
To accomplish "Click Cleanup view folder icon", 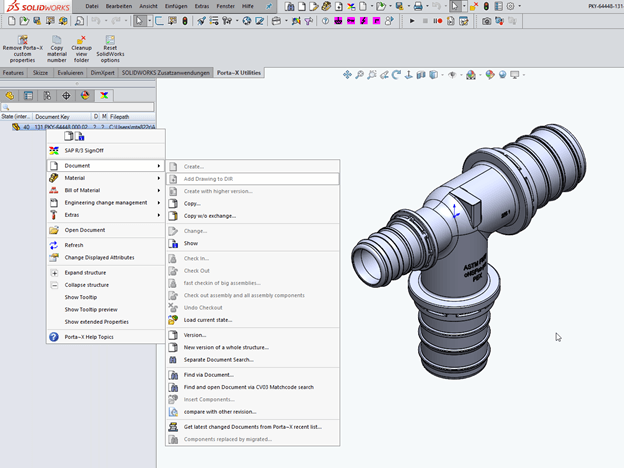I will click(81, 41).
